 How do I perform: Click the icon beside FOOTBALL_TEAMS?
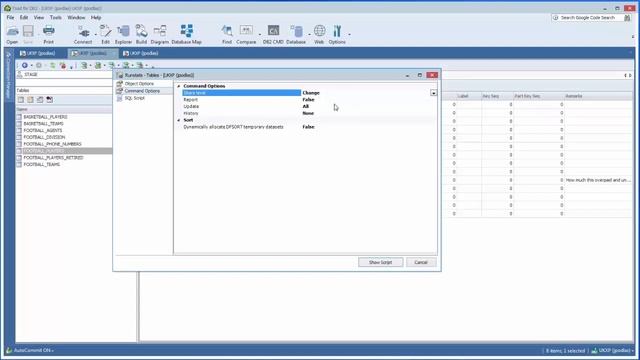[19, 164]
